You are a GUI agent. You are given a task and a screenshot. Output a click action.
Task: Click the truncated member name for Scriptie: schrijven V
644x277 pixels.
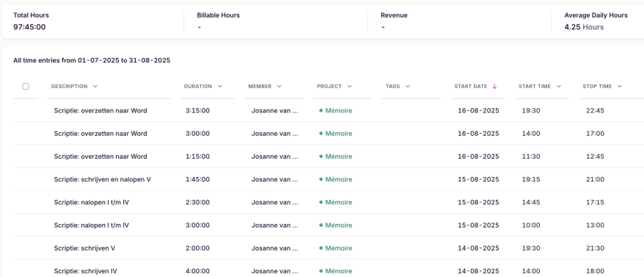coord(275,248)
